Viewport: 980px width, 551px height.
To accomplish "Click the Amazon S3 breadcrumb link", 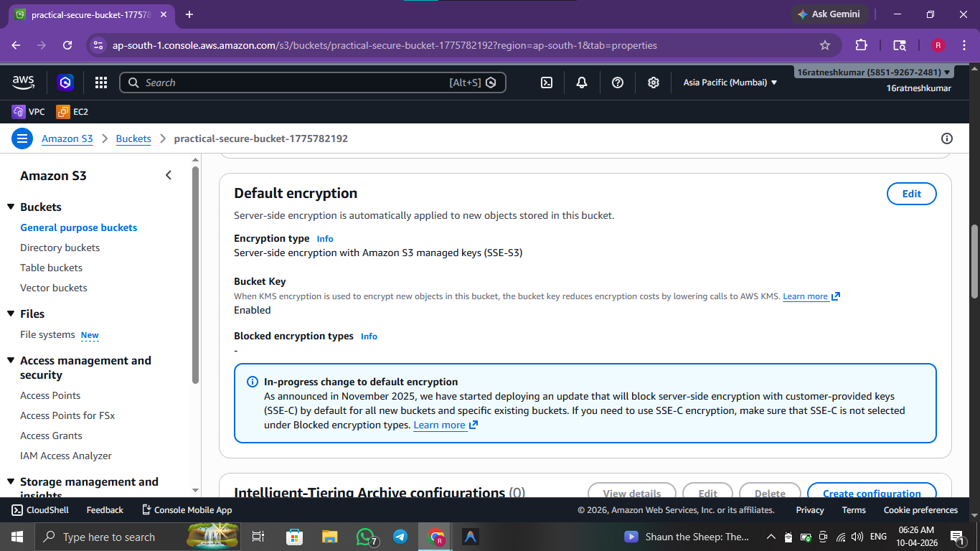I will (67, 138).
